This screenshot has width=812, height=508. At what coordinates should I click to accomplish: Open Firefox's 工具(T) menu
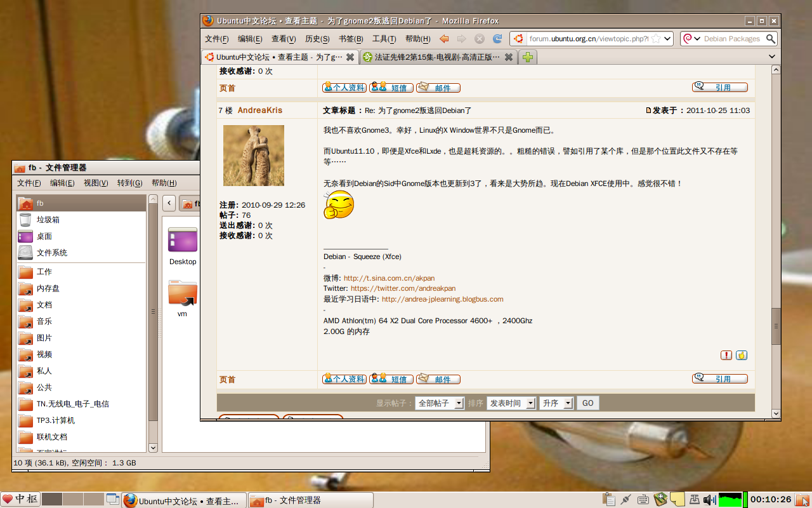[384, 39]
